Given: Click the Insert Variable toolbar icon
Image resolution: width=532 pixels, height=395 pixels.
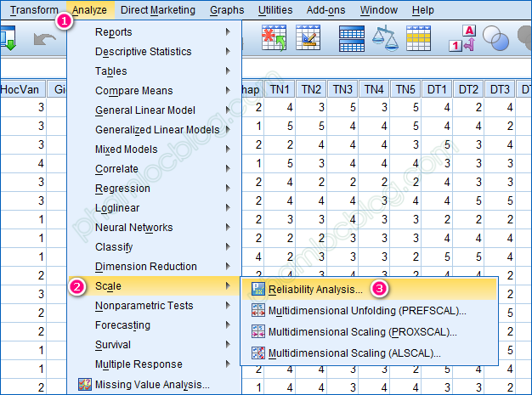Looking at the screenshot, I should coord(308,37).
